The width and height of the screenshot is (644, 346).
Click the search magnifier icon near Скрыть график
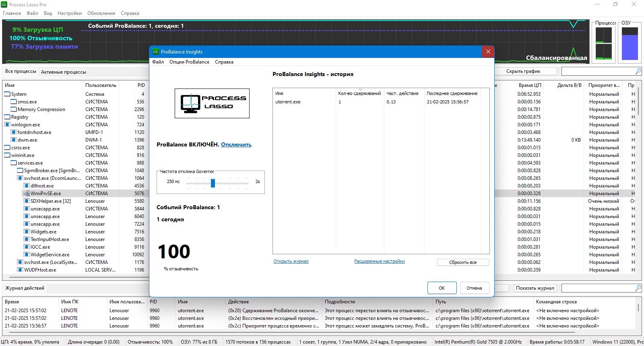pos(638,71)
